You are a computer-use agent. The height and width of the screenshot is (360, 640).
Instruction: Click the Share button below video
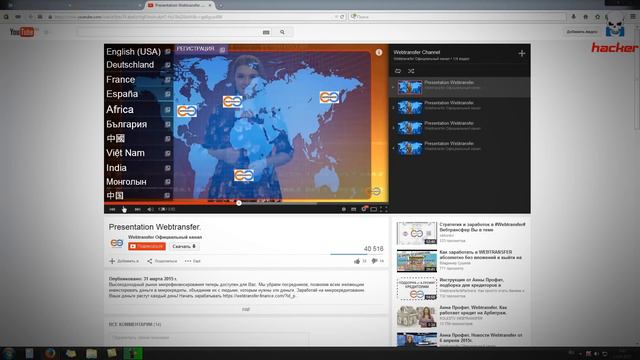(x=162, y=261)
